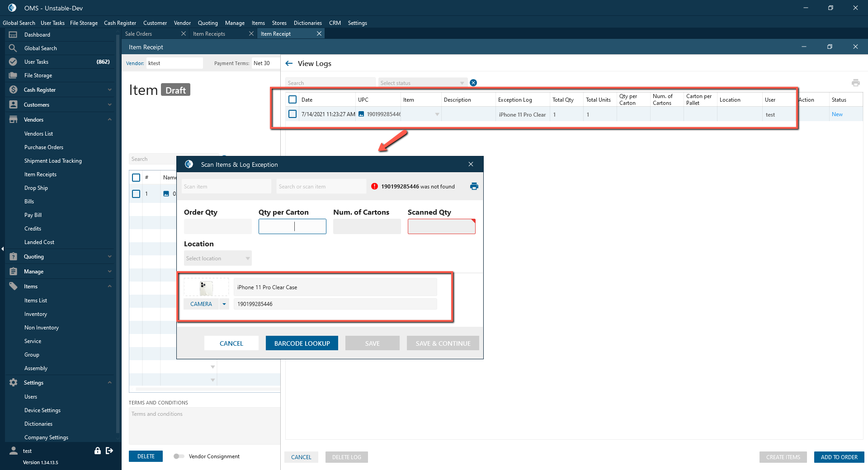The width and height of the screenshot is (868, 470).
Task: Expand the Quoting sidebar section
Action: pyautogui.click(x=109, y=257)
